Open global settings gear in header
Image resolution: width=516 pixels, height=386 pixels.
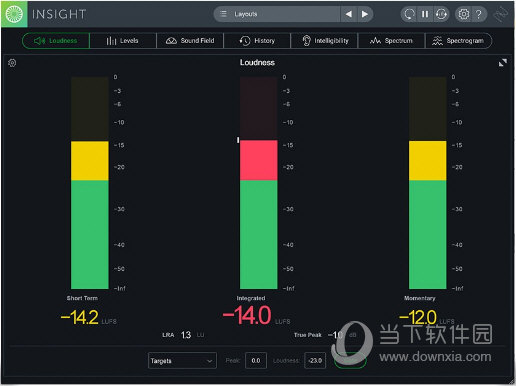point(464,14)
